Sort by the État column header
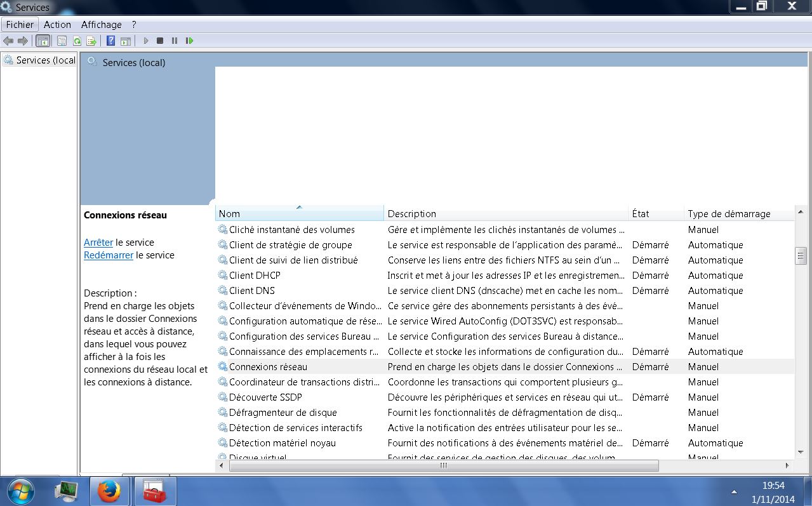The image size is (812, 506). 656,213
